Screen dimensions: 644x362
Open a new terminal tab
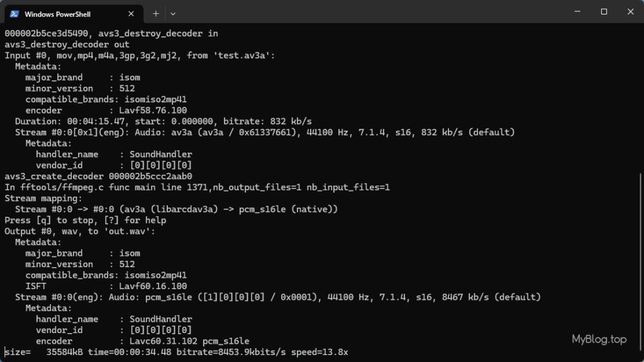click(x=156, y=14)
